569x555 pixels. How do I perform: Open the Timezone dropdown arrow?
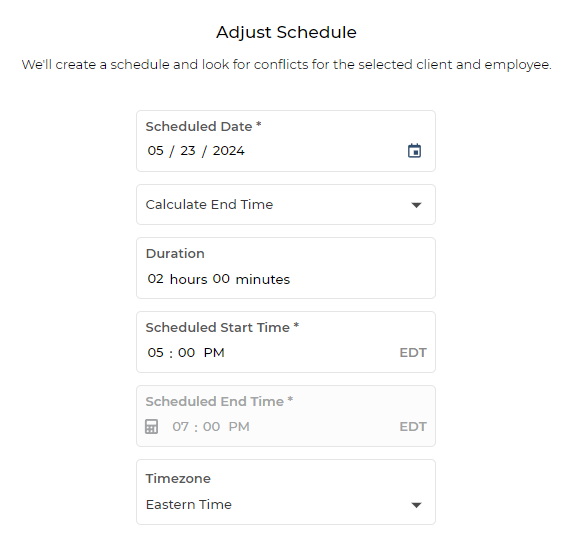pos(416,505)
